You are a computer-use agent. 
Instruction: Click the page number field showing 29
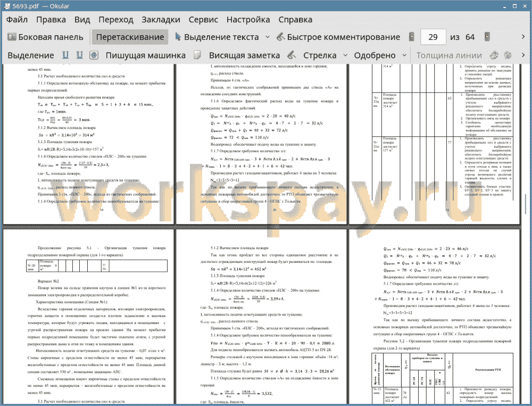[433, 37]
